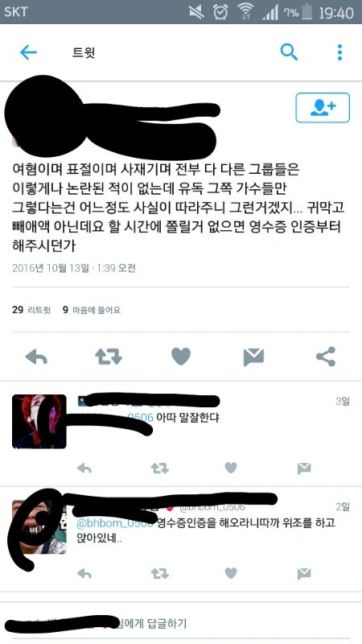Viewport: 362px width, 644px height.
Task: Share the main tweet
Action: [x=326, y=357]
